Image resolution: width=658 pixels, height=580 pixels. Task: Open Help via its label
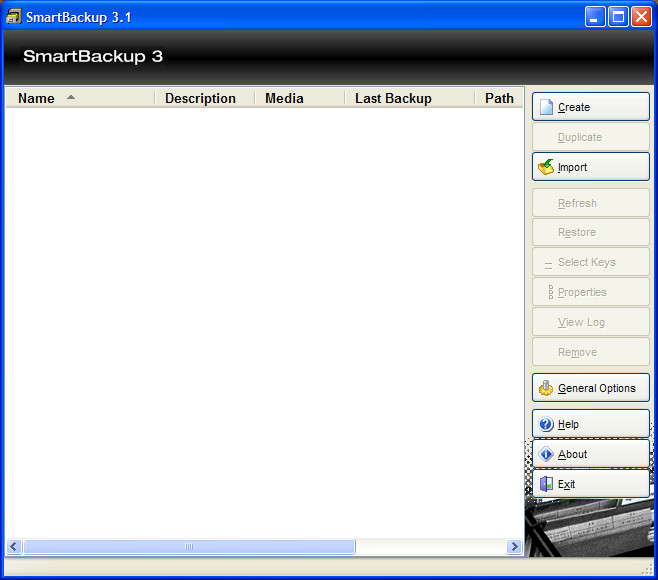[568, 424]
